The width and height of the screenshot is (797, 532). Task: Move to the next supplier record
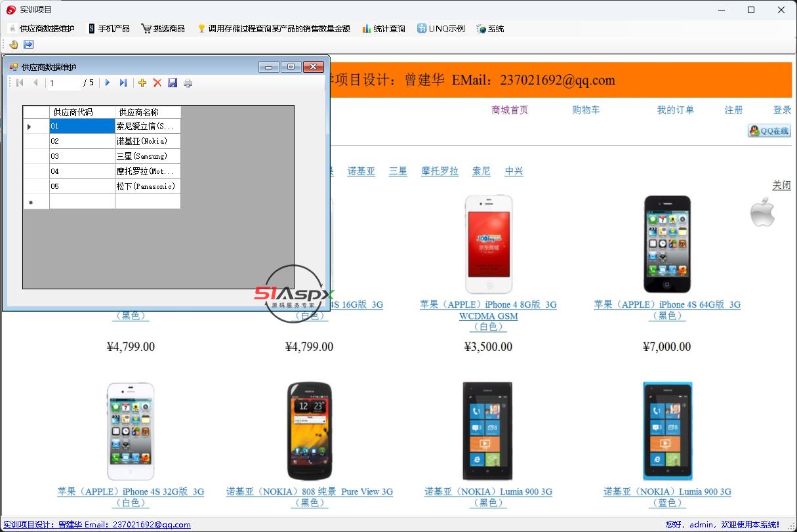click(x=108, y=83)
